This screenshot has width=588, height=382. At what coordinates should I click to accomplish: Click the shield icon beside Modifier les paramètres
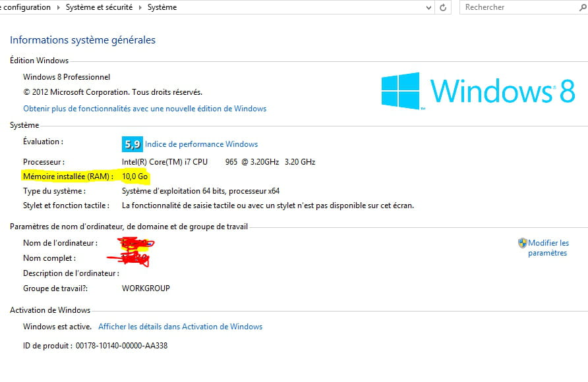522,243
